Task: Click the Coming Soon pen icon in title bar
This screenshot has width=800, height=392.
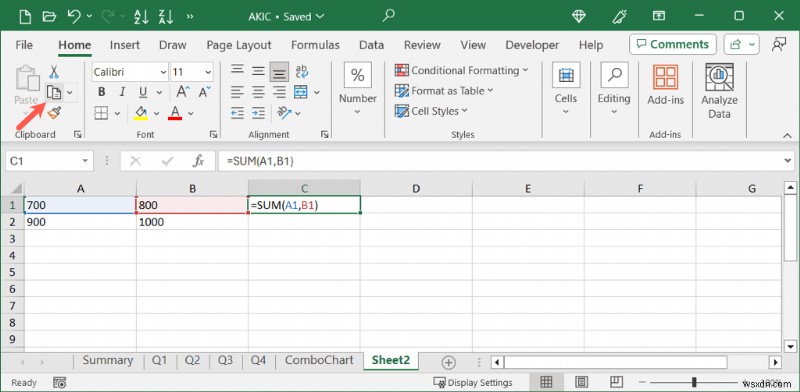Action: click(618, 16)
